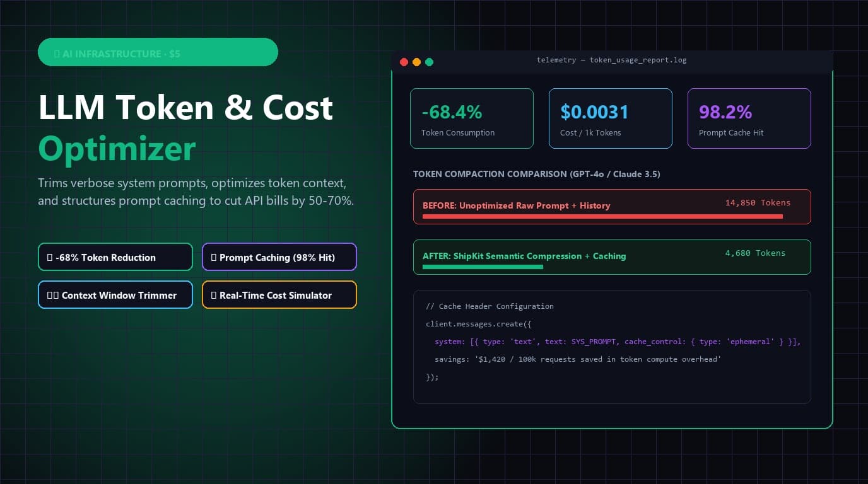Select "BEFORE: Unoptimized Raw Prompt + History" text
This screenshot has width=868, height=484.
click(517, 205)
